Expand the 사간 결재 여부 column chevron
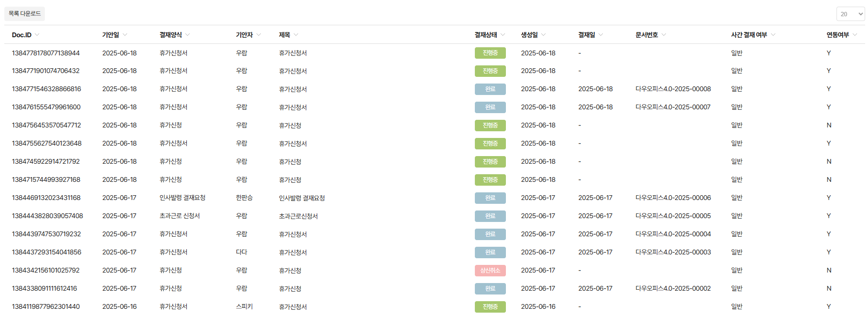The height and width of the screenshot is (326, 868). [773, 35]
